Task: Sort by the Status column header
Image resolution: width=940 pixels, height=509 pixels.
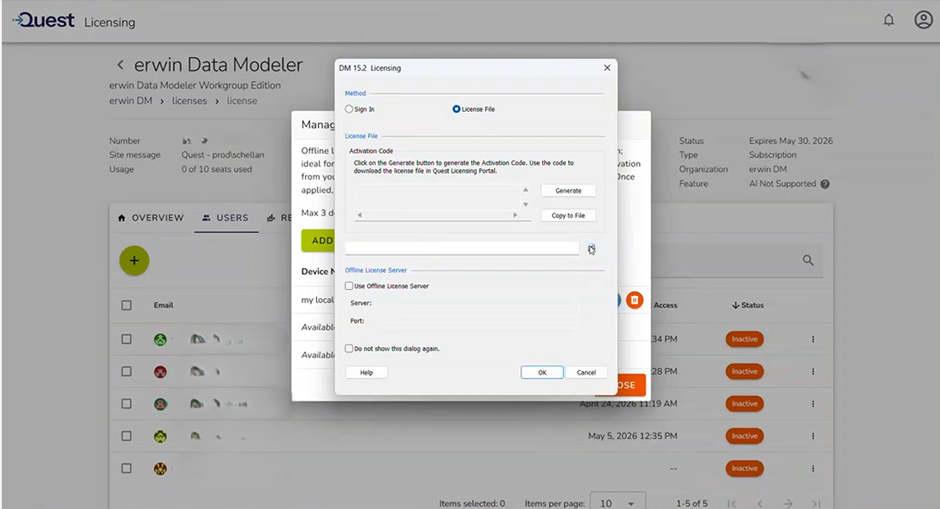Action: (748, 305)
